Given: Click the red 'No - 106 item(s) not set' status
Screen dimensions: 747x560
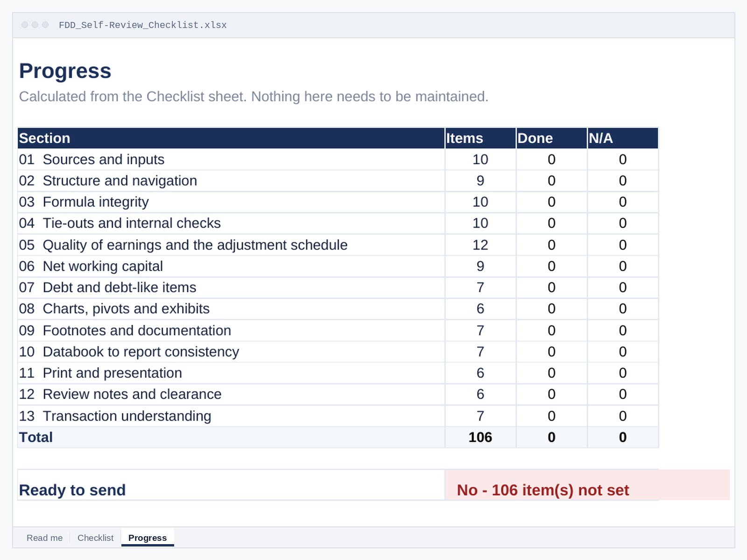Looking at the screenshot, I should 543,490.
